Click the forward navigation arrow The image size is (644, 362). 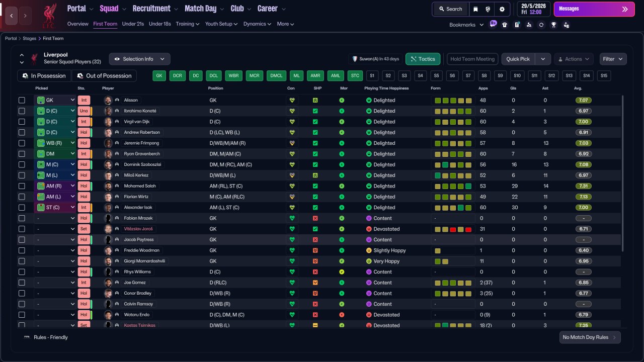point(25,16)
